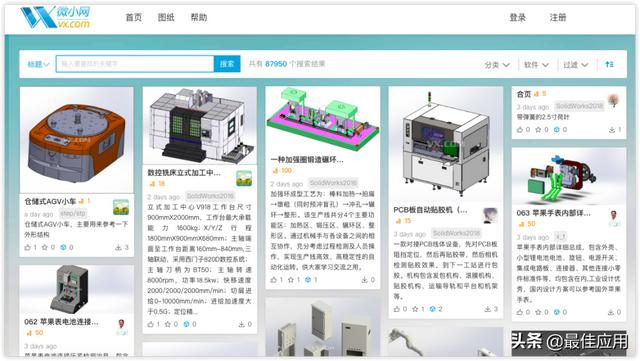Click comment icon on 一种加强圈锻造辗环 card
This screenshot has height=361, width=640.
pos(308,280)
